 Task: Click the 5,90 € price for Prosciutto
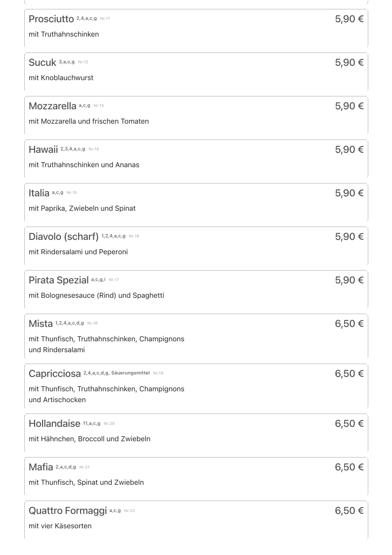click(349, 19)
